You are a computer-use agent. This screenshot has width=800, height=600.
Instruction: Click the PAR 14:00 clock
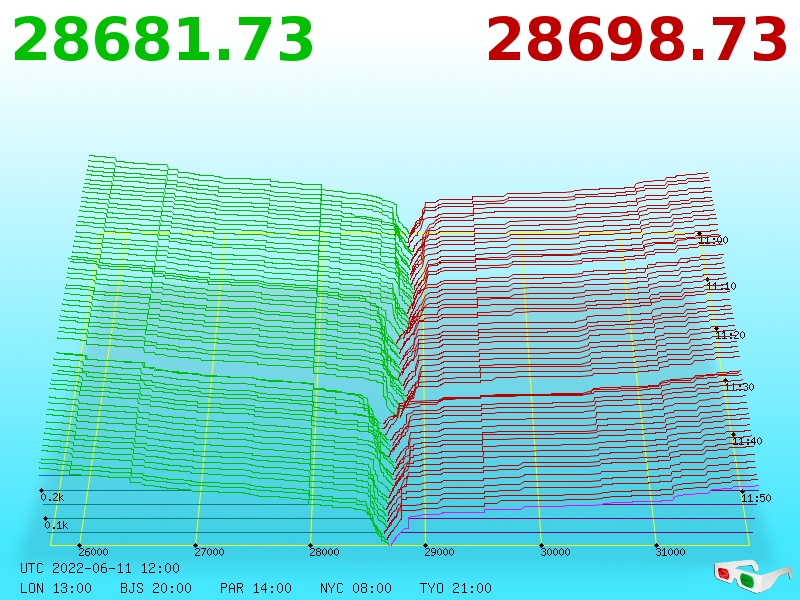(x=256, y=588)
